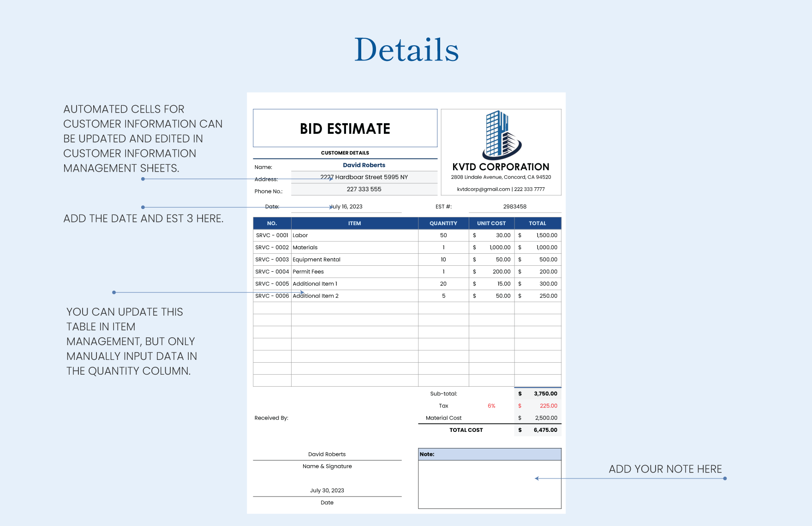This screenshot has height=526, width=812.
Task: Select the UNIT COST column header
Action: pyautogui.click(x=491, y=223)
